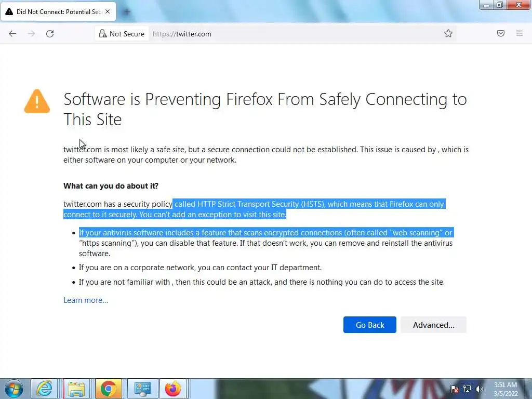Viewport: 532px width, 399px height.
Task: Click the Windows Start orb
Action: pos(13,389)
